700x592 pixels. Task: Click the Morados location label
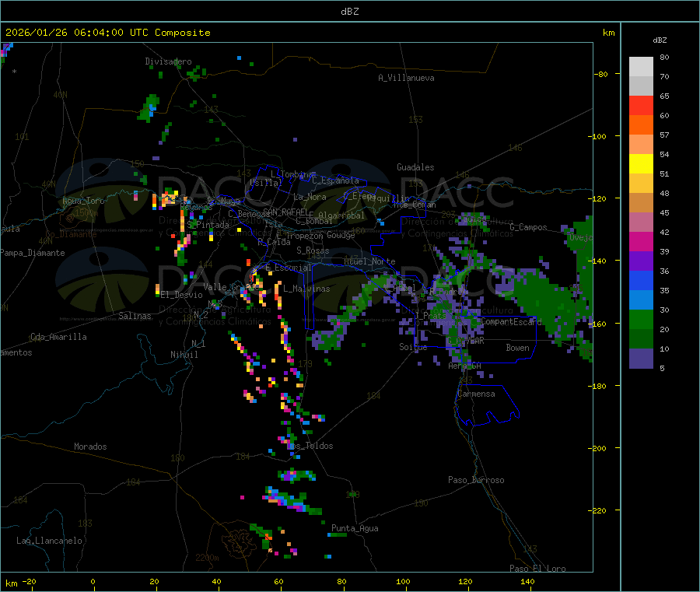[90, 447]
